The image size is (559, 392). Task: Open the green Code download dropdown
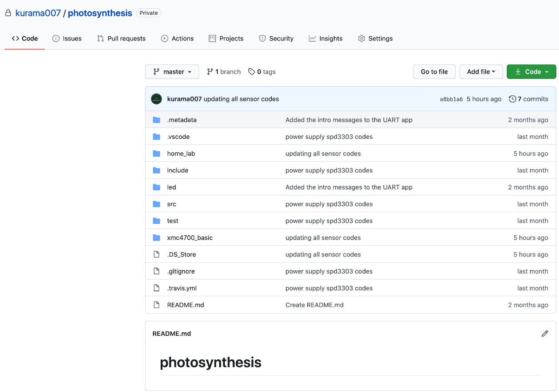[x=531, y=72]
